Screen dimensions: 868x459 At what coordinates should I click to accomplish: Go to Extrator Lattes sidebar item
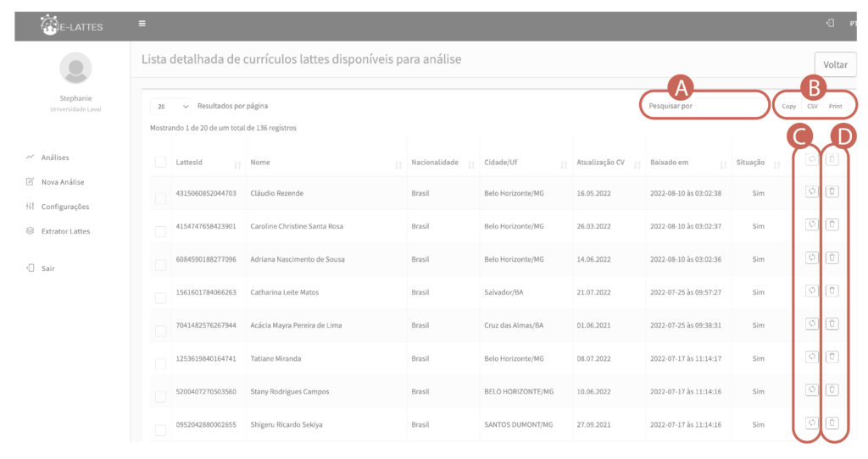coord(65,231)
